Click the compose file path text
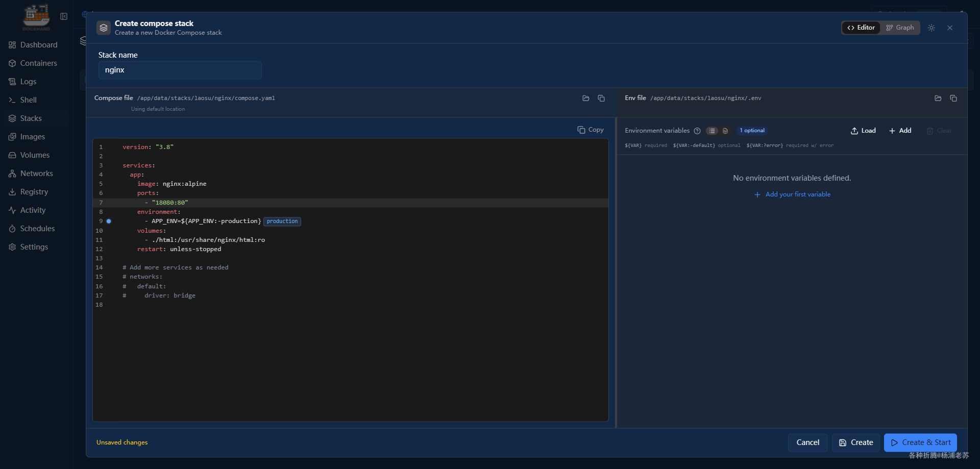Image resolution: width=980 pixels, height=469 pixels. click(x=206, y=98)
